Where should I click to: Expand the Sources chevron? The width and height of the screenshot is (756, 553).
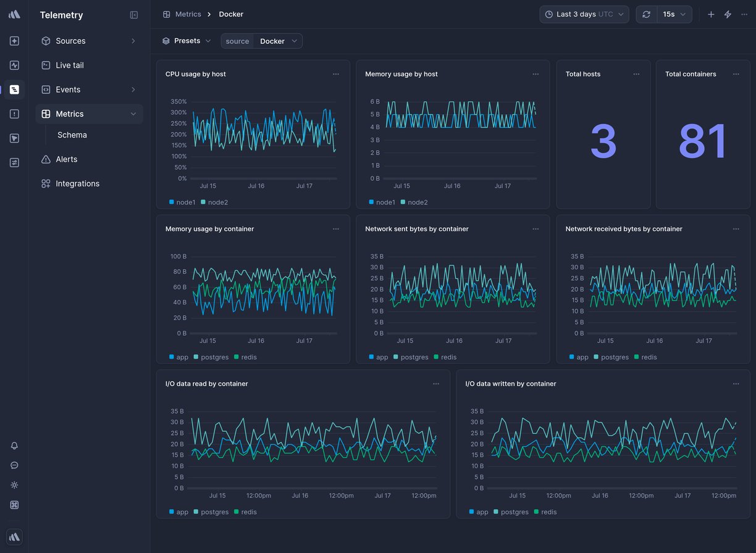[133, 41]
